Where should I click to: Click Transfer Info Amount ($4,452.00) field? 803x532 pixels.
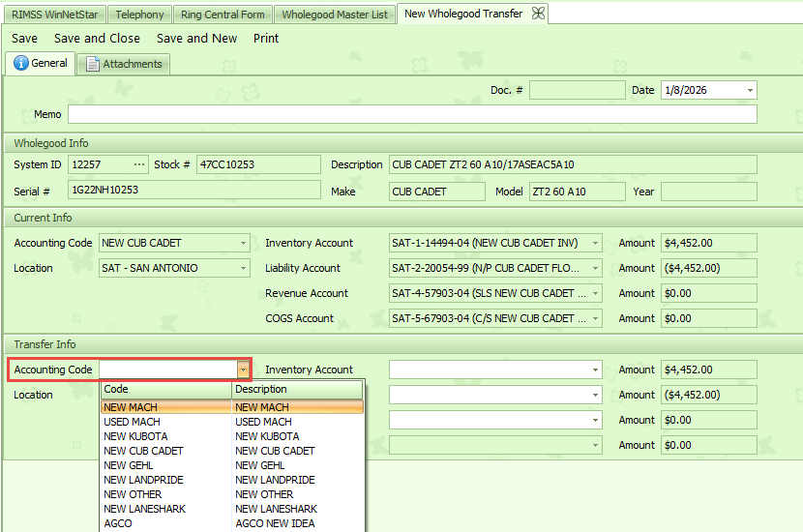(x=709, y=395)
